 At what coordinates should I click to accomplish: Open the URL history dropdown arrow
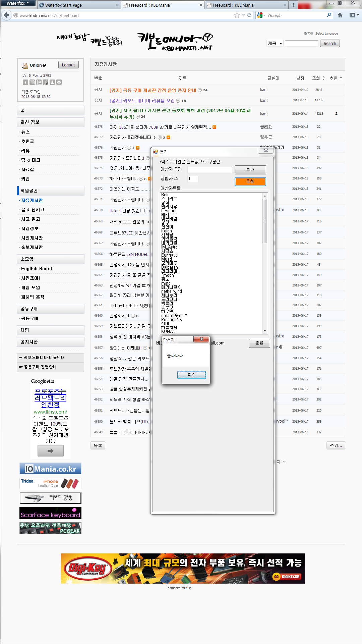(x=243, y=15)
